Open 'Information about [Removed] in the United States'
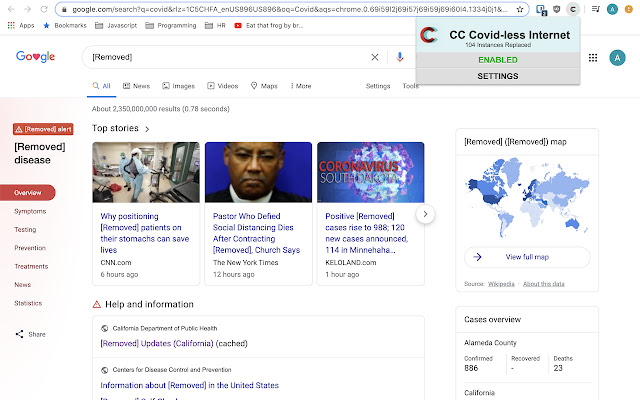640x400 pixels. pos(189,385)
